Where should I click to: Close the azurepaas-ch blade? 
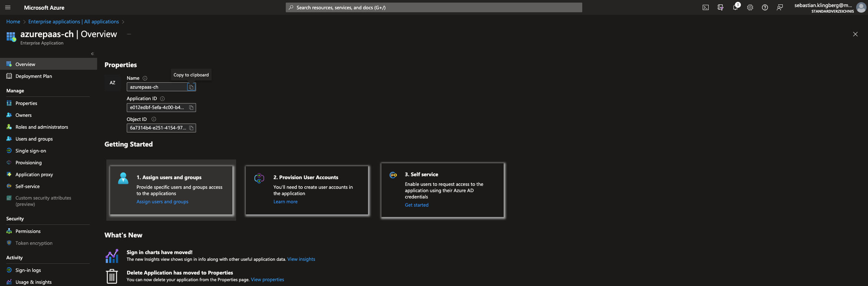tap(855, 34)
